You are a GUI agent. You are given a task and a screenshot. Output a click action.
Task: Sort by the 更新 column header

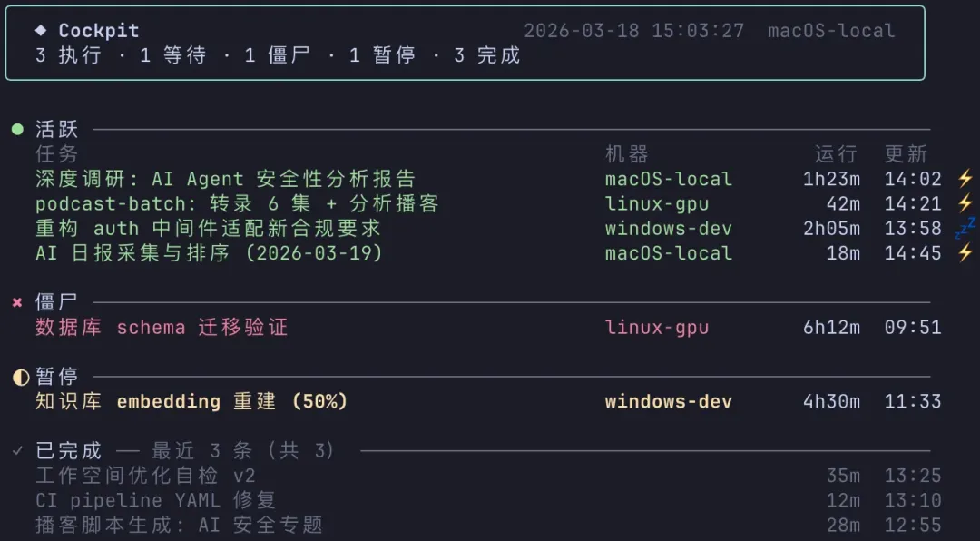(x=906, y=153)
